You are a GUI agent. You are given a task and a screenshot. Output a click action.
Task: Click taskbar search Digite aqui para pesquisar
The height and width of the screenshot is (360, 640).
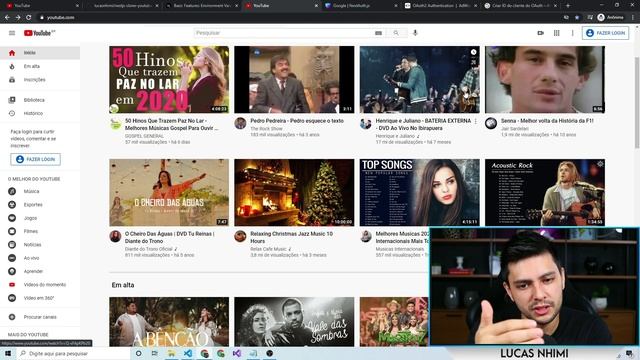(x=73, y=353)
